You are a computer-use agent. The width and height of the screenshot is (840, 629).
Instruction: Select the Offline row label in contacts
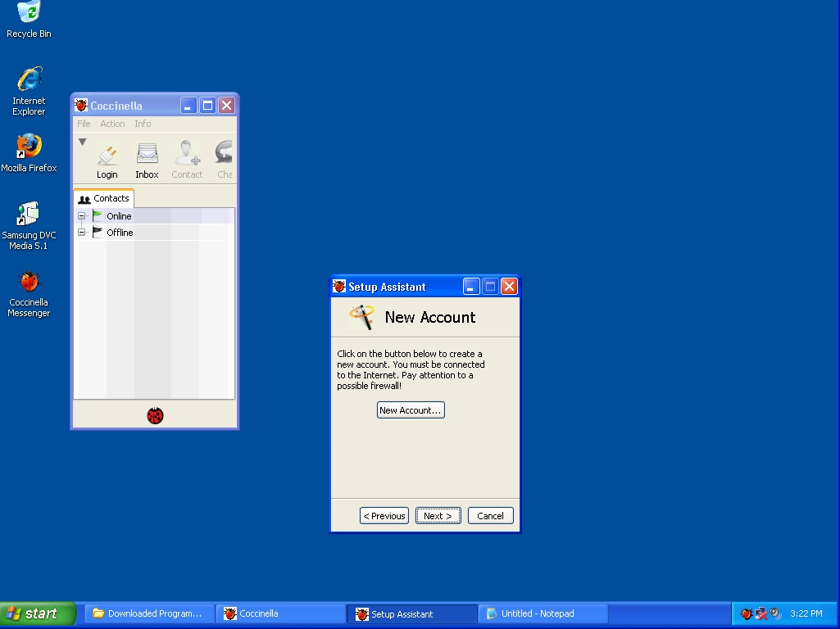(x=120, y=233)
